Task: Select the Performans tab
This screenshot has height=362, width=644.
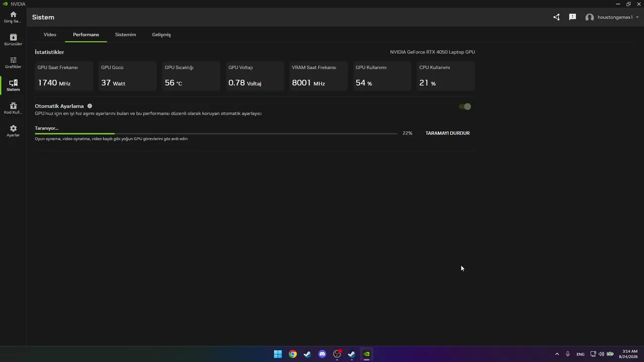Action: coord(86,35)
